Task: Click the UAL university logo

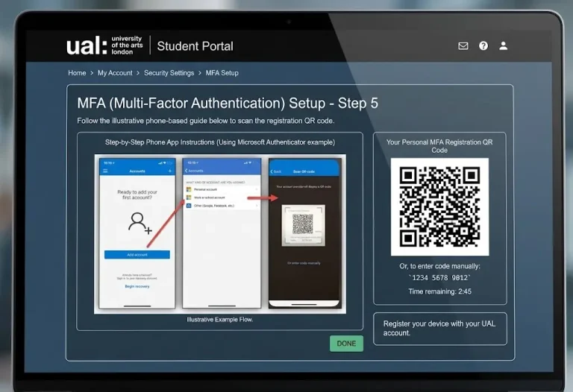Action: [104, 45]
